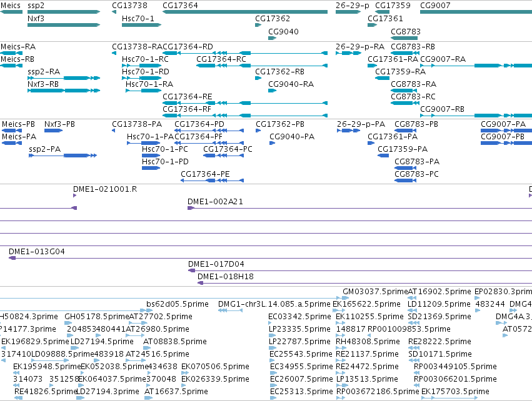The height and width of the screenshot is (401, 532).
Task: Open protein CG17359-PA
Action: (403, 149)
